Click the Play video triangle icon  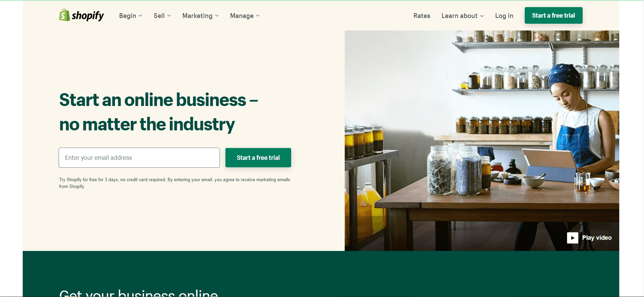click(x=572, y=238)
